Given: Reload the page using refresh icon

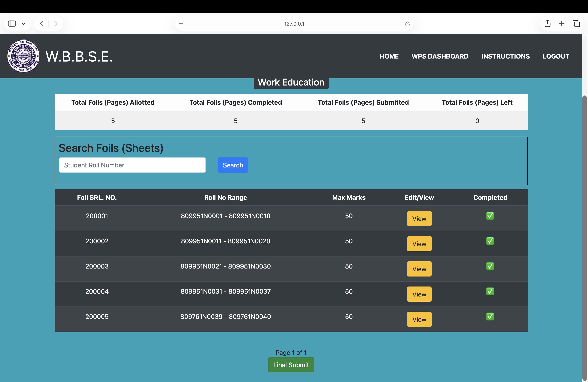Looking at the screenshot, I should pos(407,24).
